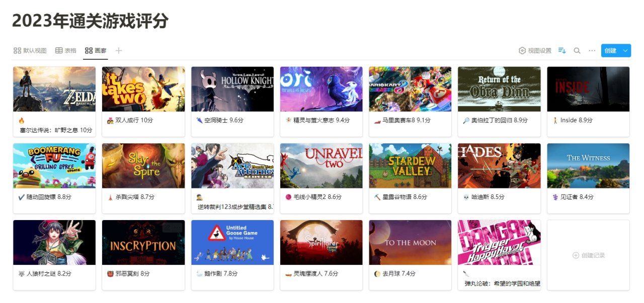Click title 去月球 7.4分

click(399, 274)
